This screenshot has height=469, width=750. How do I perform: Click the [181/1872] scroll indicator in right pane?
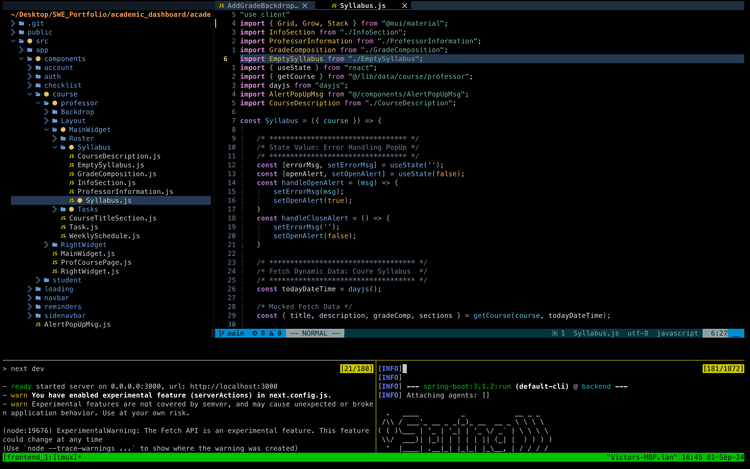723,369
